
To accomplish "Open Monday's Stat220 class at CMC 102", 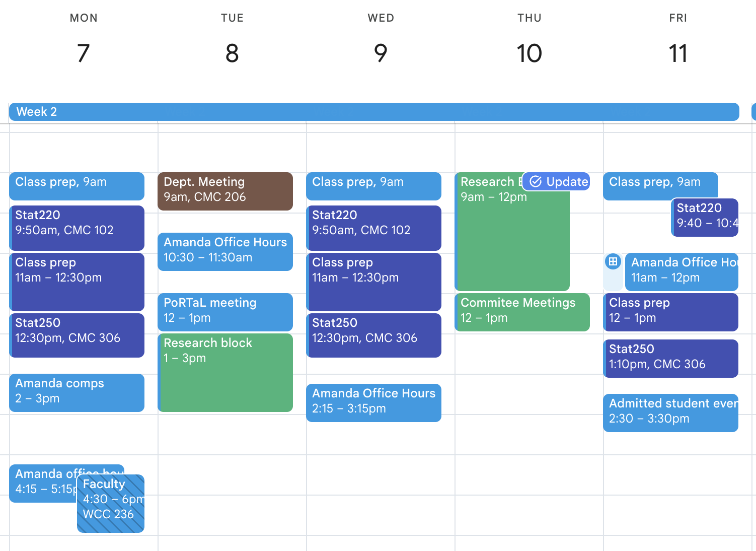I will pos(77,228).
